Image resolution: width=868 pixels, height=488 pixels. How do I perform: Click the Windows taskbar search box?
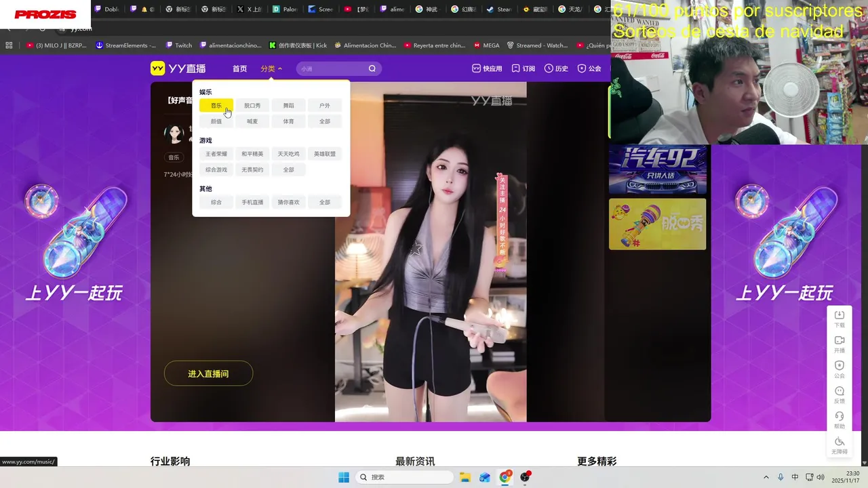406,477
